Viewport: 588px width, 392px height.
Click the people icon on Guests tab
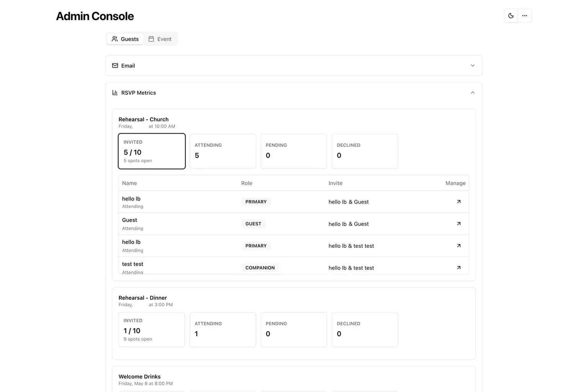click(114, 39)
